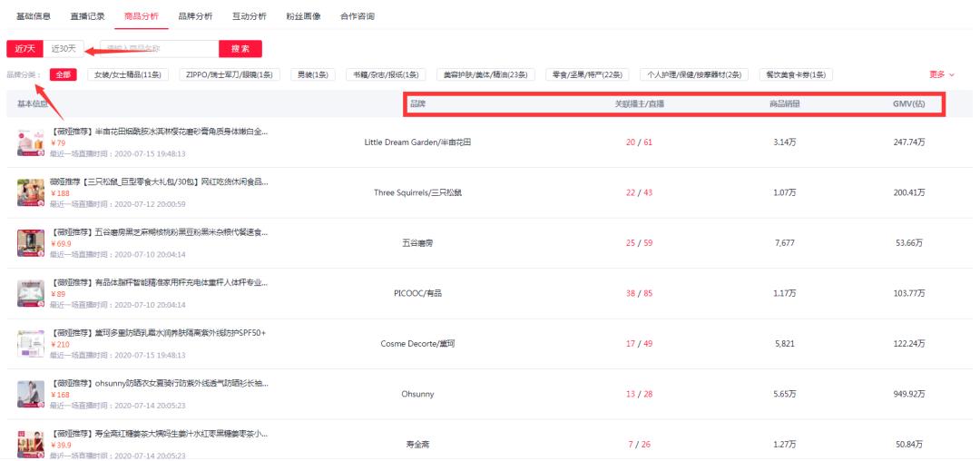The width and height of the screenshot is (980, 461).
Task: Filter by 书籍/杂志/报纸(1条)
Action: (x=386, y=74)
